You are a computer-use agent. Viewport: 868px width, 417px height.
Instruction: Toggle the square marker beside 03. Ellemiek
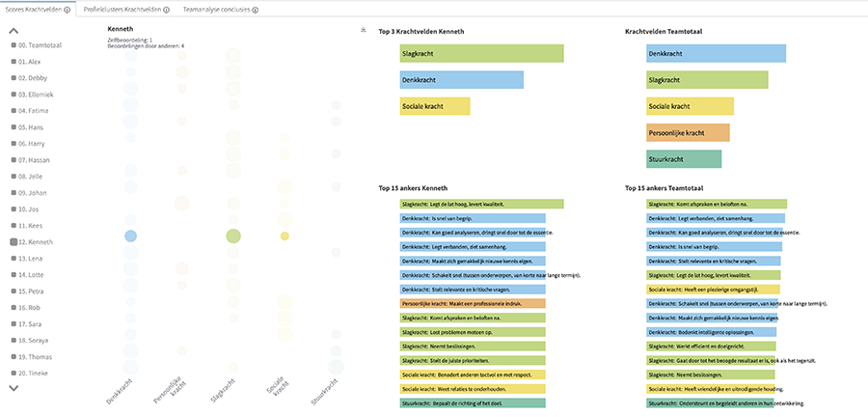coord(14,95)
